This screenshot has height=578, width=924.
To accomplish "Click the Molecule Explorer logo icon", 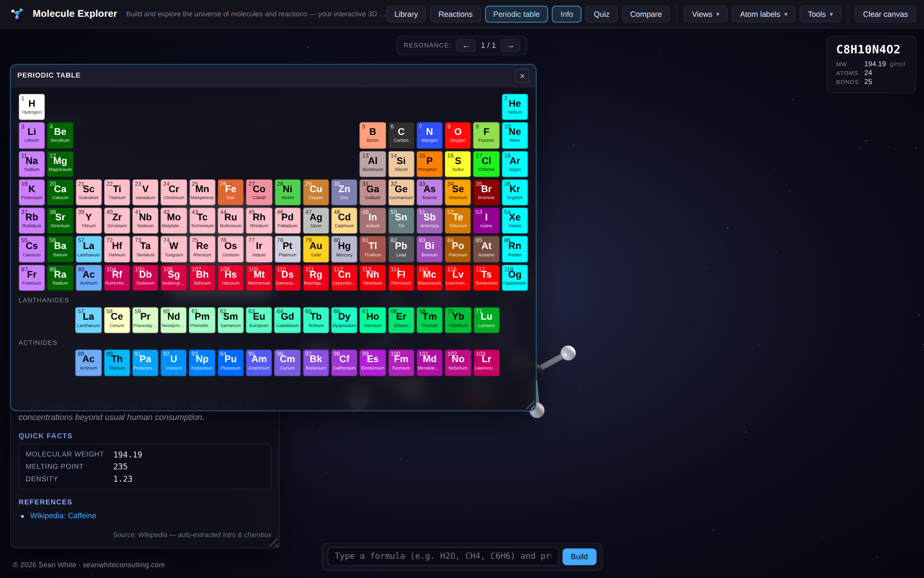I will coord(17,14).
